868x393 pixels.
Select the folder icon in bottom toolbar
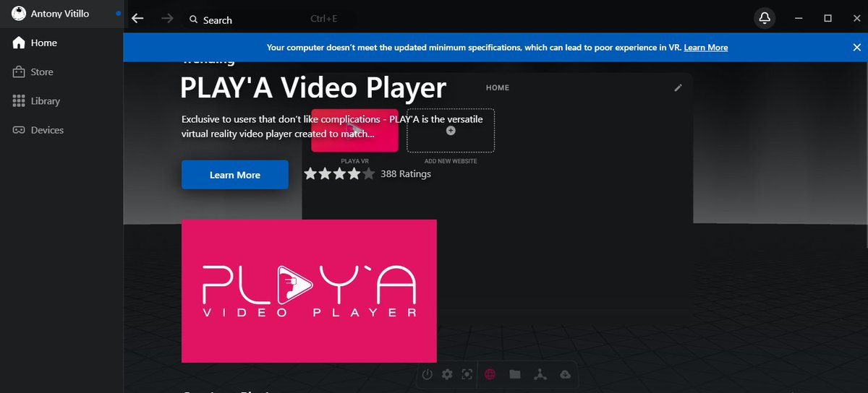(514, 374)
